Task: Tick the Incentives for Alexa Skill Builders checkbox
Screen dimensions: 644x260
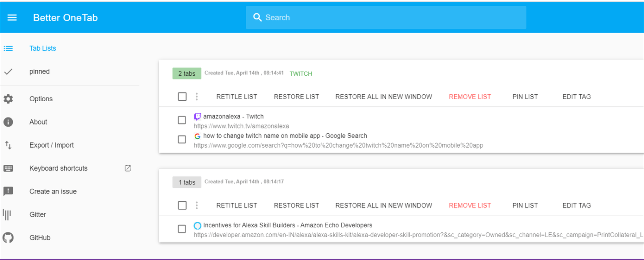Action: pos(182,229)
